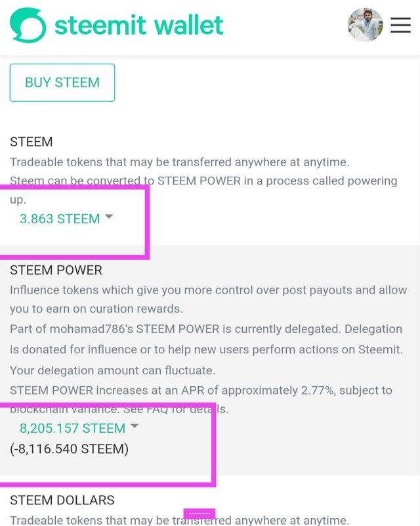Click the text mentioning APR of approximately 2.77%

201,391
